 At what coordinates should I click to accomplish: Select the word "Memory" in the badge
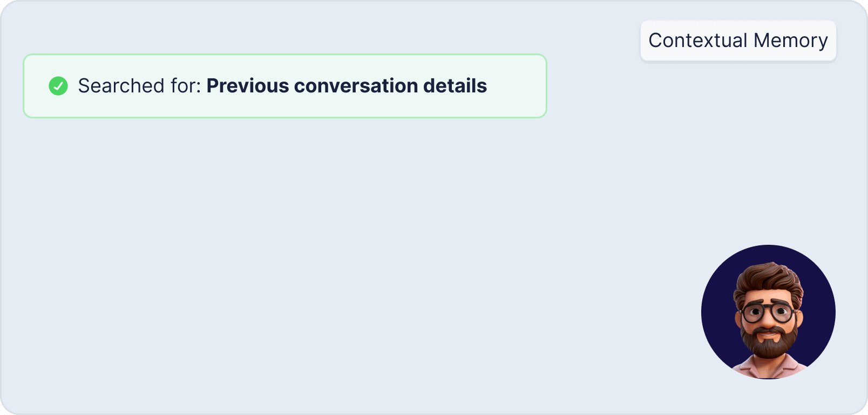790,41
